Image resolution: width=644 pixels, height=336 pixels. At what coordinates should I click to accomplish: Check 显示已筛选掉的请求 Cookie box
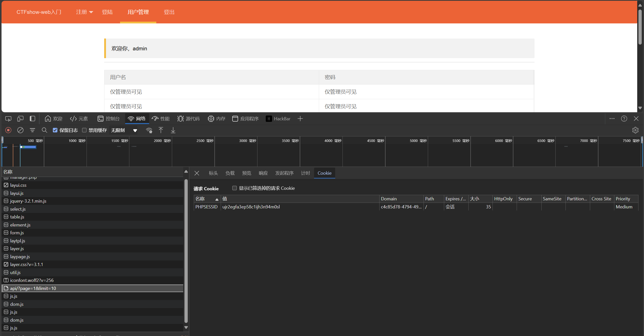coord(234,188)
